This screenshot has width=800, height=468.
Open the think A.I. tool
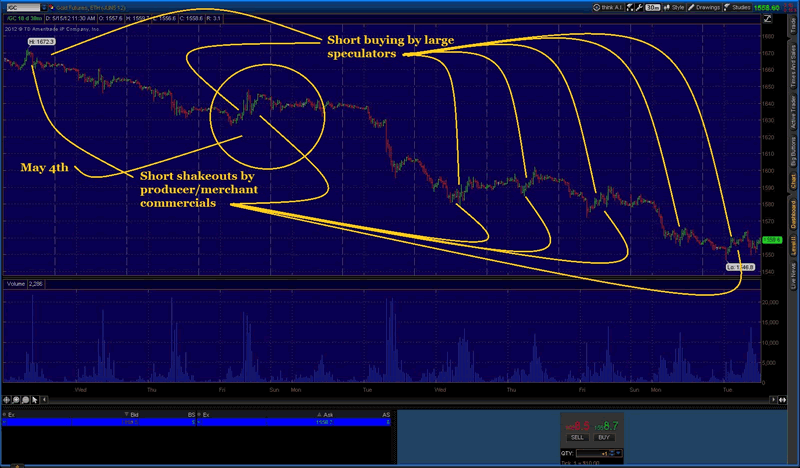(x=608, y=8)
